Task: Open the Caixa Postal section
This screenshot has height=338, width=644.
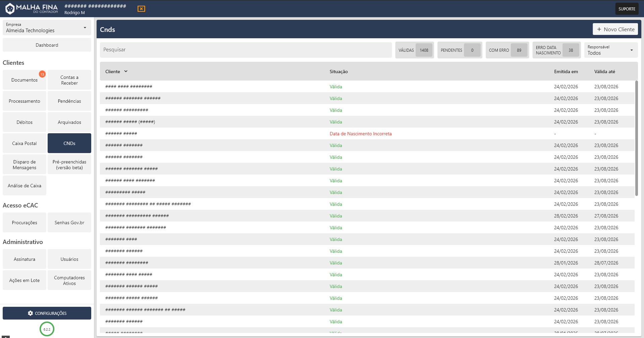Action: pos(24,143)
